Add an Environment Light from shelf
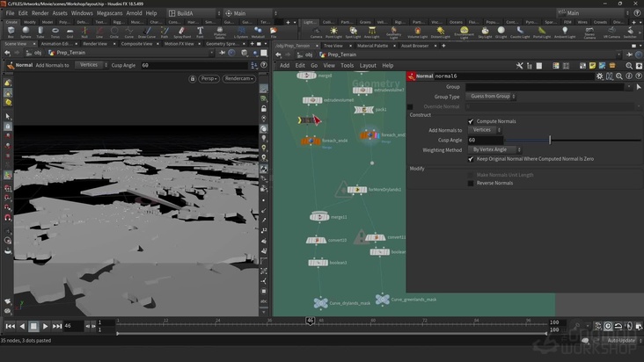This screenshot has height=362, width=644. coord(466,32)
